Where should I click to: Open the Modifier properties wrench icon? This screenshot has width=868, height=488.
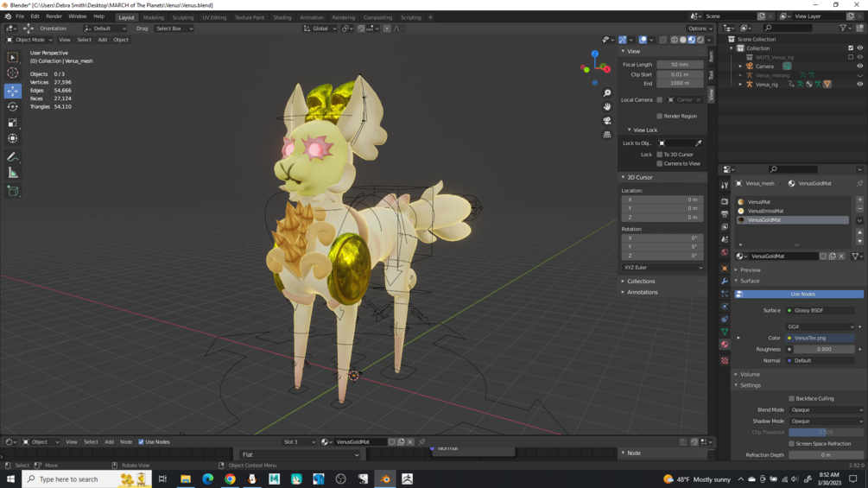(725, 281)
